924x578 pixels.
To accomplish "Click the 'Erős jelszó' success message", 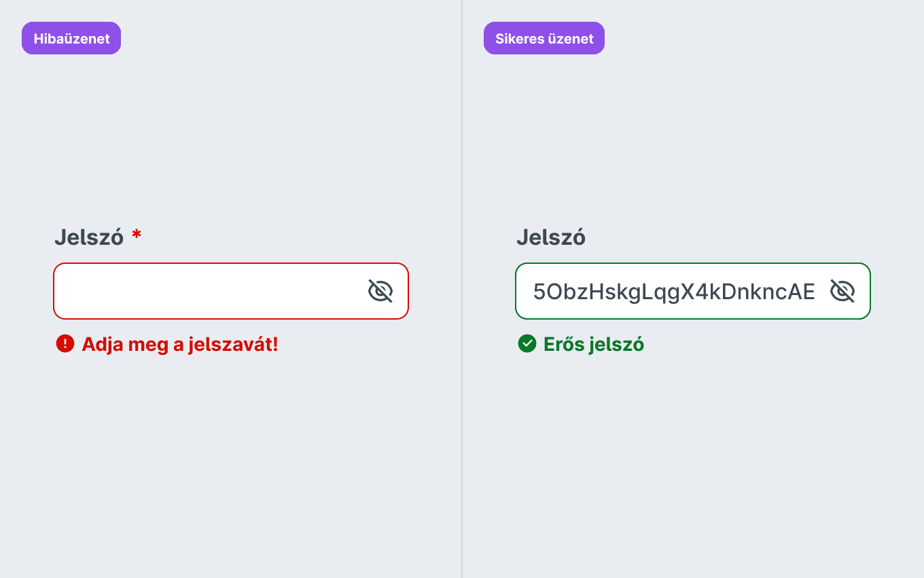I will pos(594,345).
